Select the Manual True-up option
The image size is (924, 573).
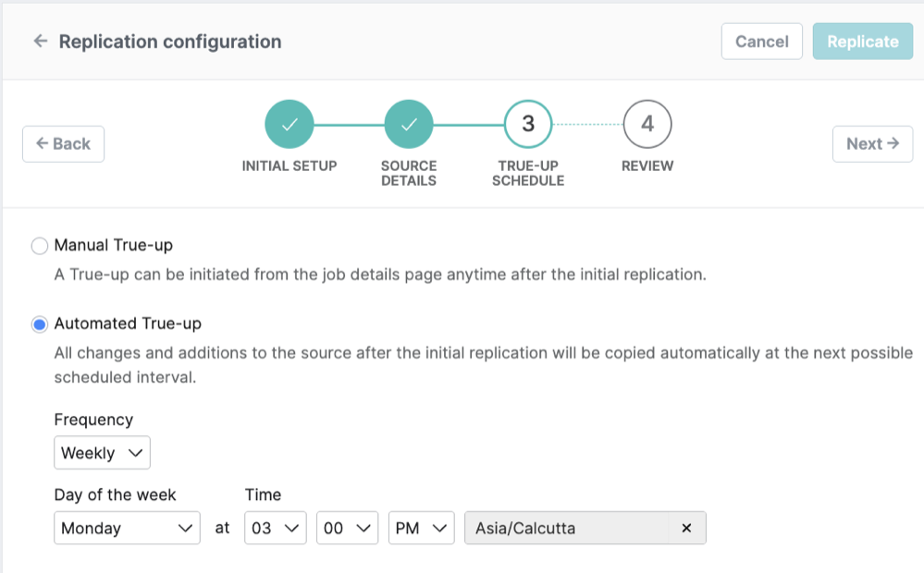[39, 246]
